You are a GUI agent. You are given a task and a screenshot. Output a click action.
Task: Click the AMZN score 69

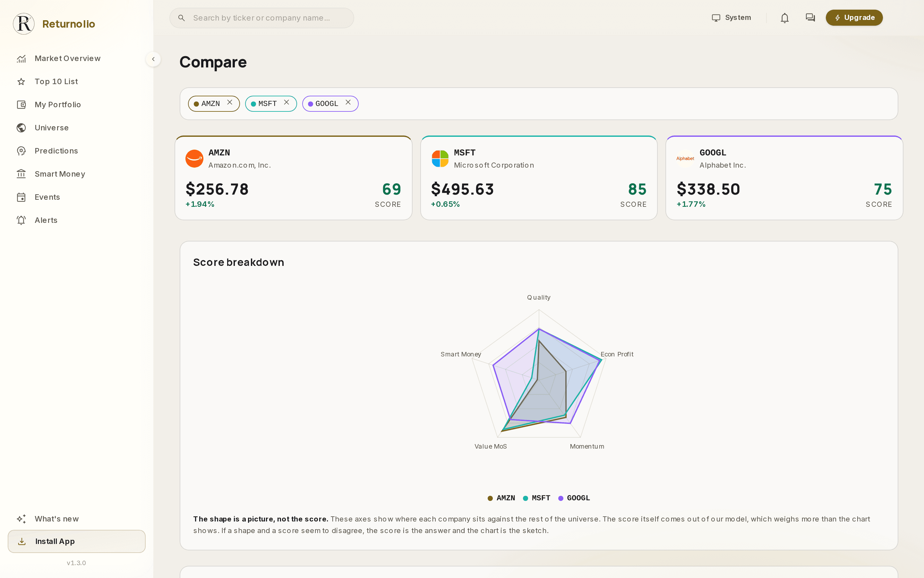[x=392, y=189]
